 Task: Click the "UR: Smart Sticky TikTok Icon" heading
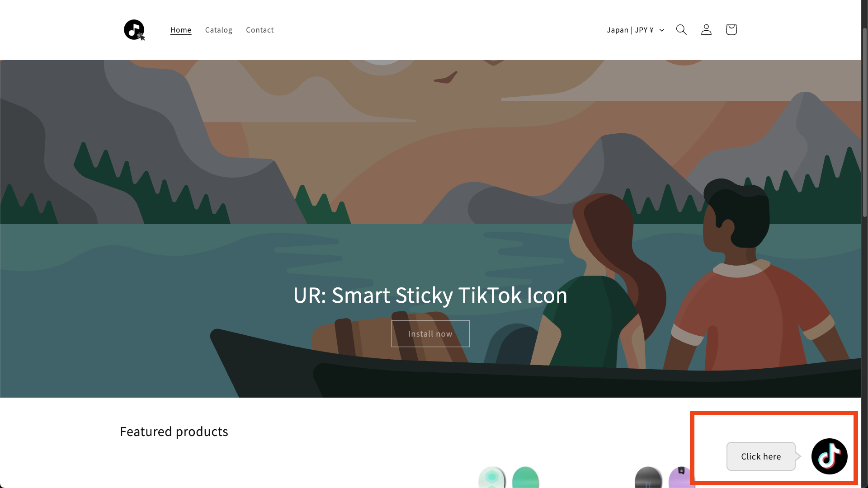pyautogui.click(x=430, y=295)
